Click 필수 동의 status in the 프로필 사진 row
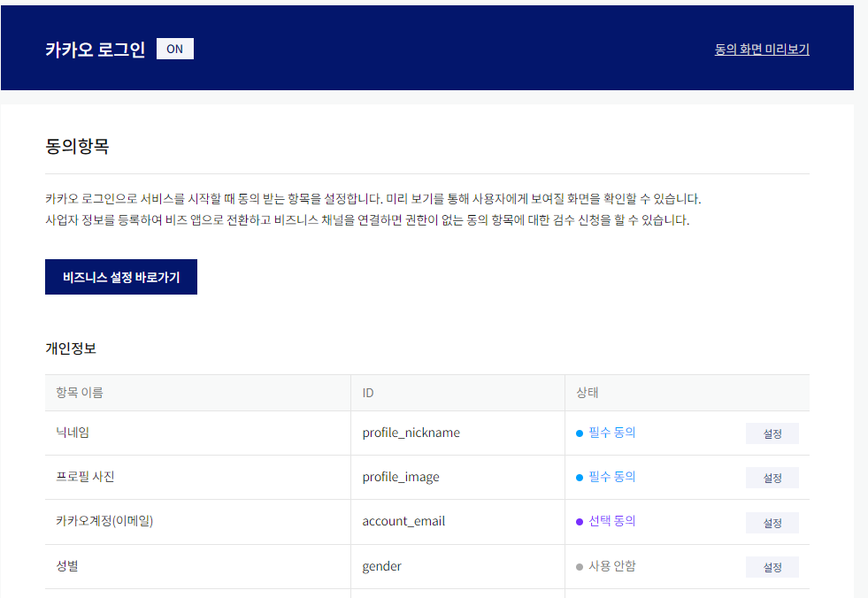The height and width of the screenshot is (598, 868). point(611,477)
